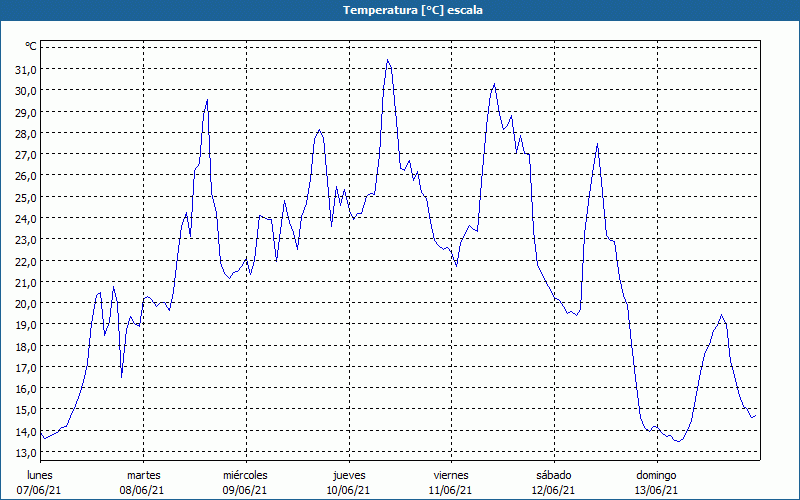Image resolution: width=800 pixels, height=500 pixels.
Task: Click the 27,0 axis value
Action: click(26, 155)
